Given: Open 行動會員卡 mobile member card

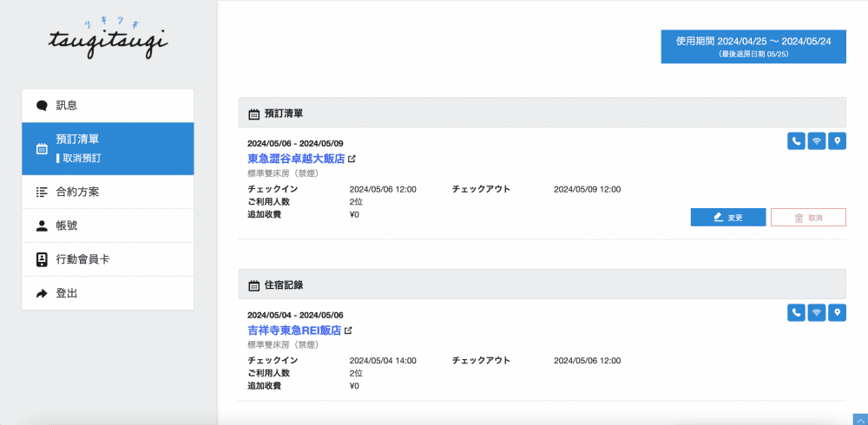Looking at the screenshot, I should (108, 259).
